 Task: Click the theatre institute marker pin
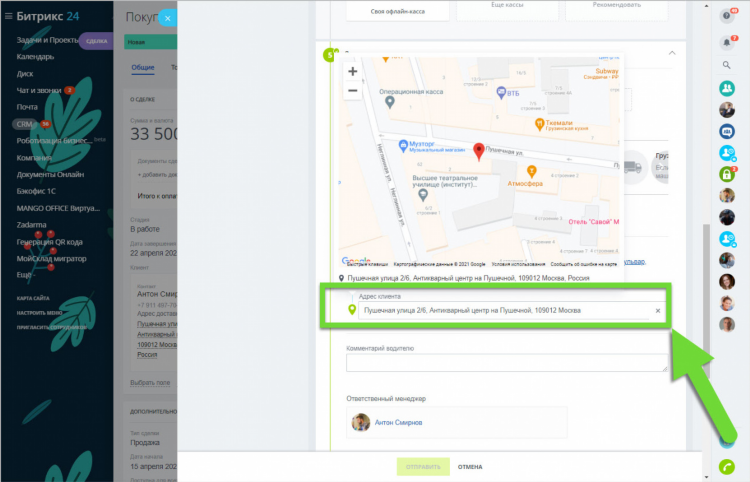pos(422,195)
